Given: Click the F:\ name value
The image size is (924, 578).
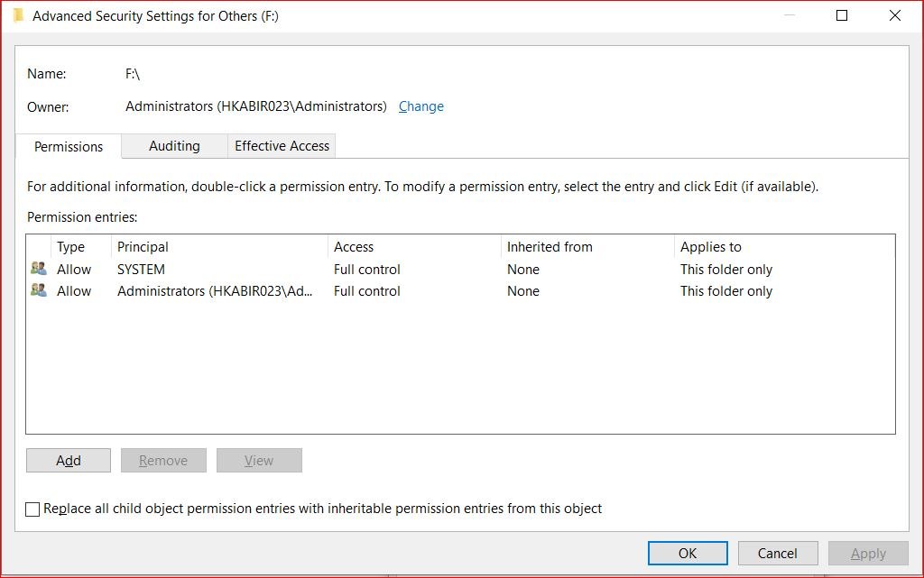Looking at the screenshot, I should coord(133,74).
